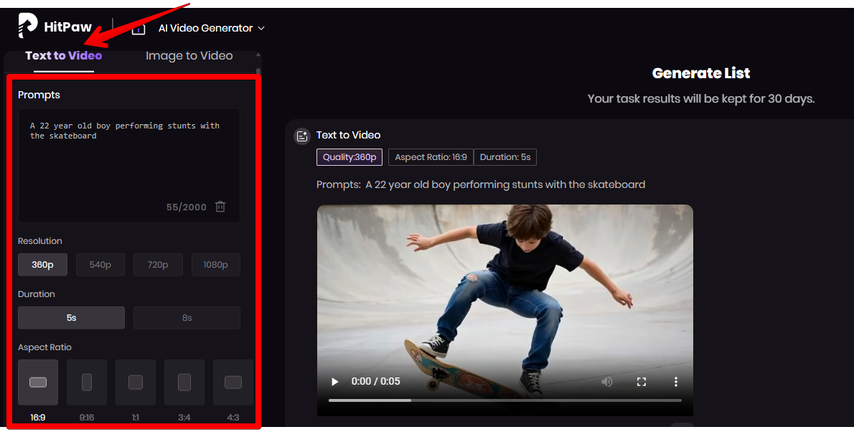Switch to the Image to Video tab
854x432 pixels.
[x=189, y=56]
